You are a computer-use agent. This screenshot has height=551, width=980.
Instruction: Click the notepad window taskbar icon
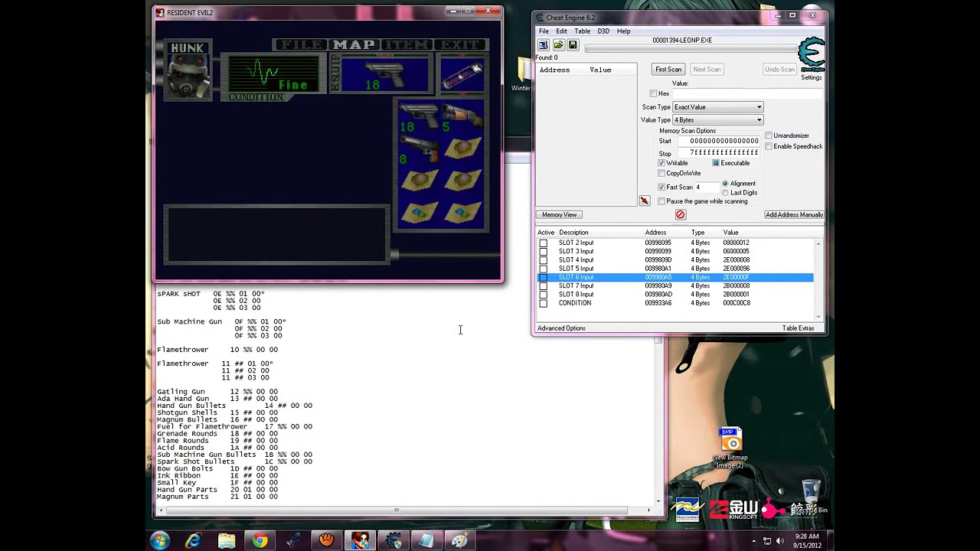tap(426, 541)
